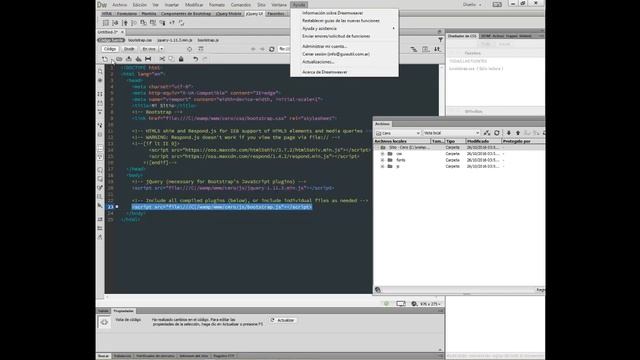Click Administrar mi cuenta entry
The height and width of the screenshot is (360, 640).
pos(324,46)
